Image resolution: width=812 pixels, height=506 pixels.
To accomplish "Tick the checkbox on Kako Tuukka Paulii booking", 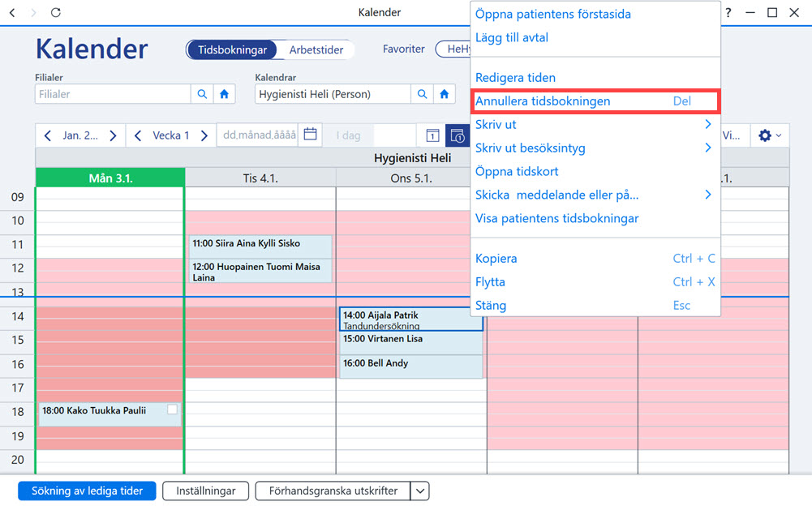I will pyautogui.click(x=172, y=410).
